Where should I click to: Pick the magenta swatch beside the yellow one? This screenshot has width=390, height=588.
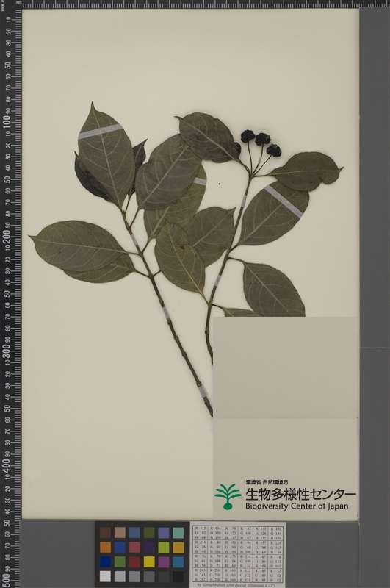click(x=164, y=562)
